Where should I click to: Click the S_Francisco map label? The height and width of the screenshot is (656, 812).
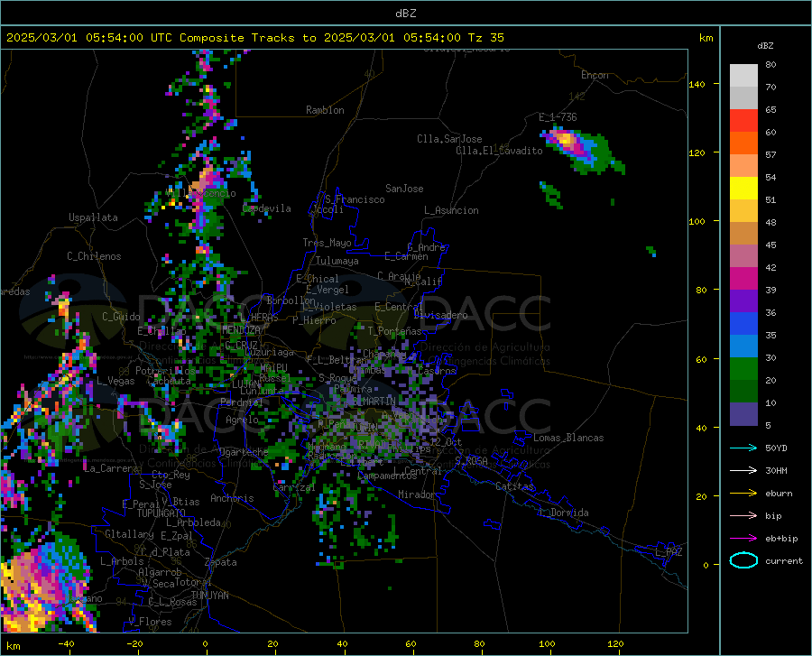355,199
